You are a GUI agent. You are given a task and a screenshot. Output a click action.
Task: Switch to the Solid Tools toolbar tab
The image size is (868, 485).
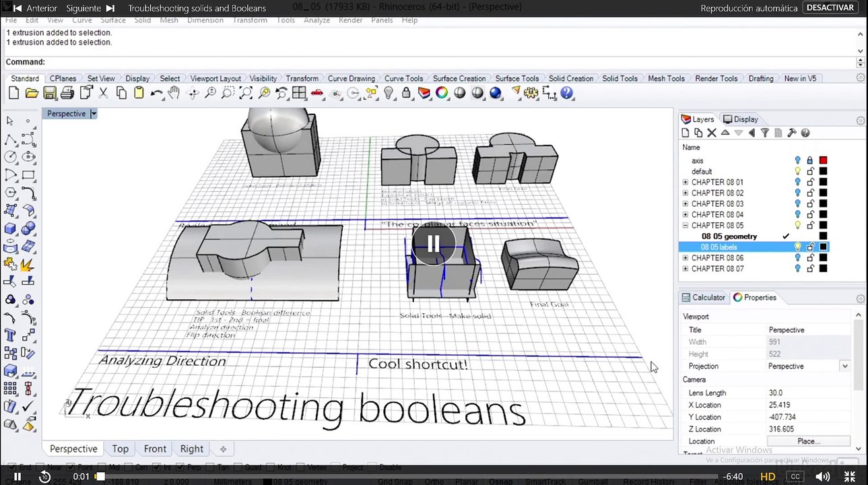coord(620,79)
